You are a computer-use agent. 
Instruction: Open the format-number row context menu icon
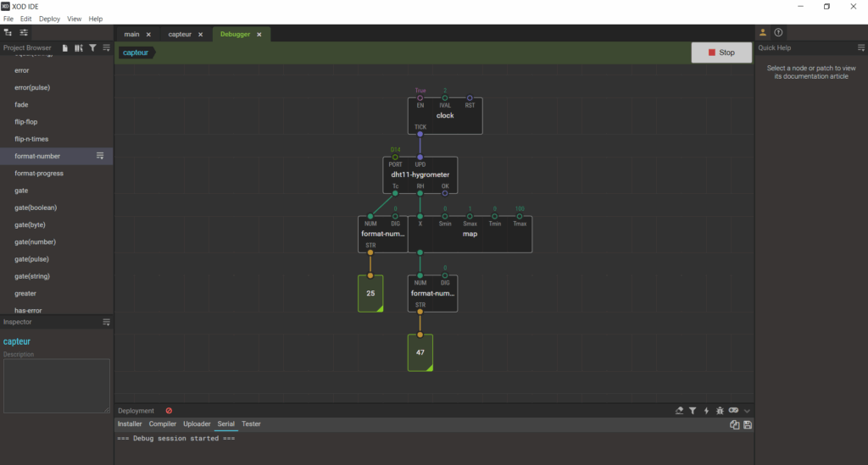click(100, 156)
